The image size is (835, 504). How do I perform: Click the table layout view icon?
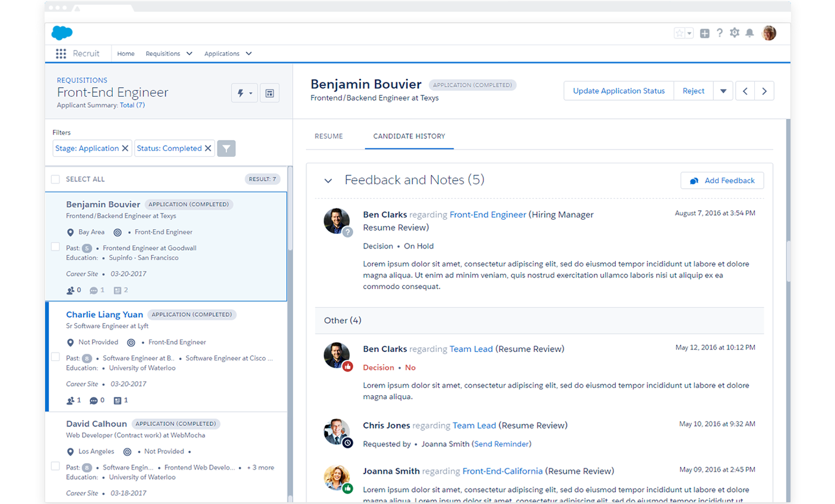270,93
